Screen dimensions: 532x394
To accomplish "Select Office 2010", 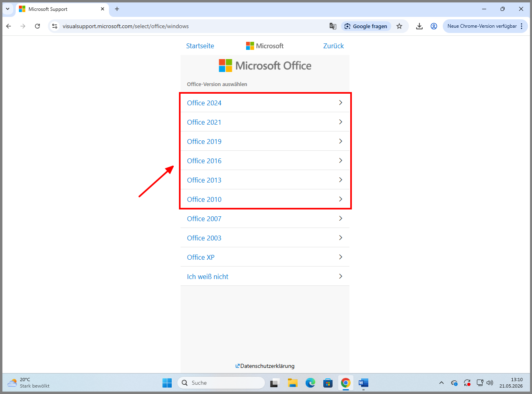I will click(265, 199).
